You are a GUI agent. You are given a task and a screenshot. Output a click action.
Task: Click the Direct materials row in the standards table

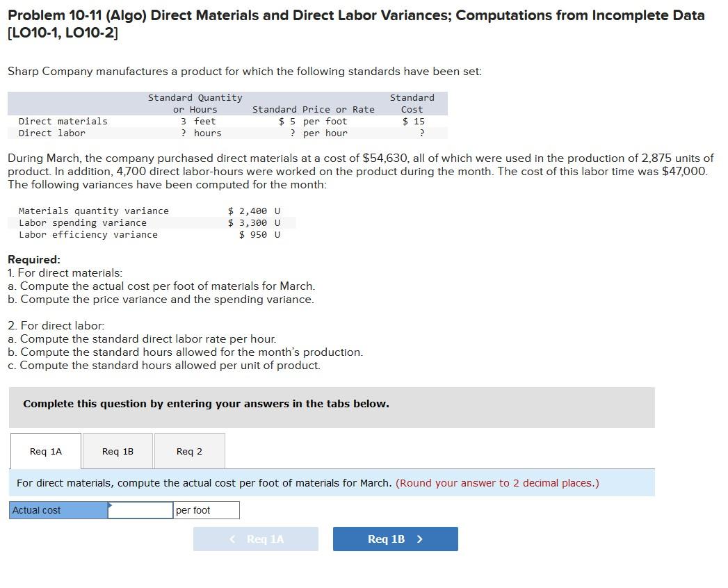coord(63,120)
